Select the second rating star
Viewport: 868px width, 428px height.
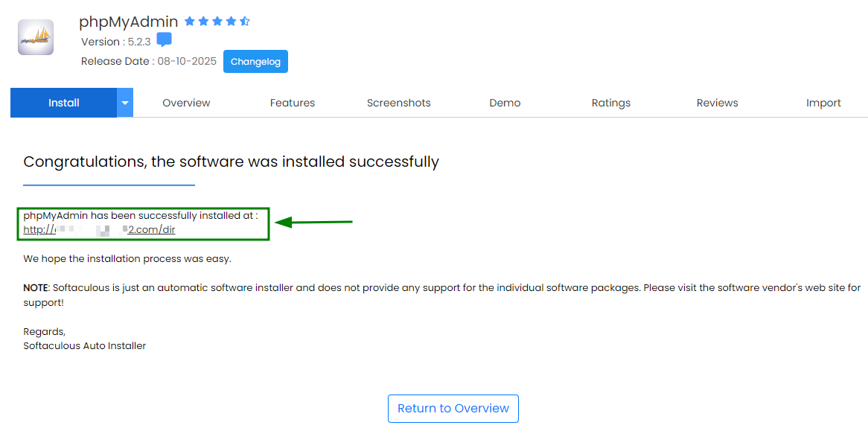point(203,22)
